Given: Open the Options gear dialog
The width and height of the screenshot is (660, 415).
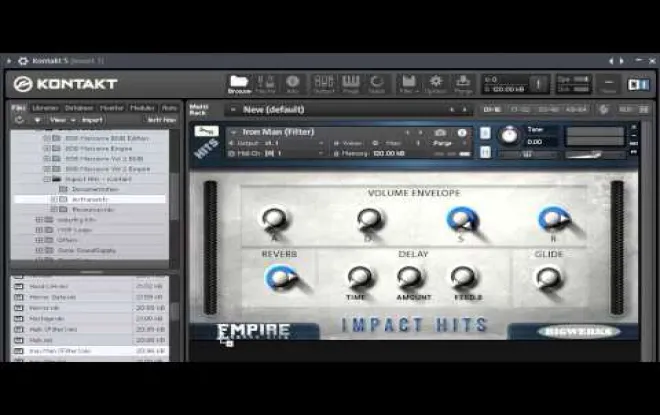Looking at the screenshot, I should point(436,84).
